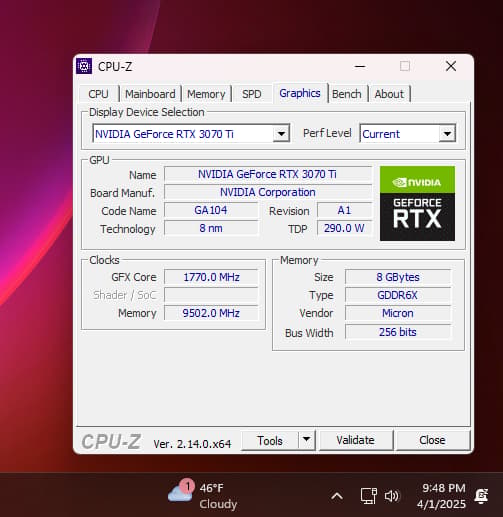Click the 1770.0 MHz GFX Core value
503x517 pixels.
(x=211, y=277)
